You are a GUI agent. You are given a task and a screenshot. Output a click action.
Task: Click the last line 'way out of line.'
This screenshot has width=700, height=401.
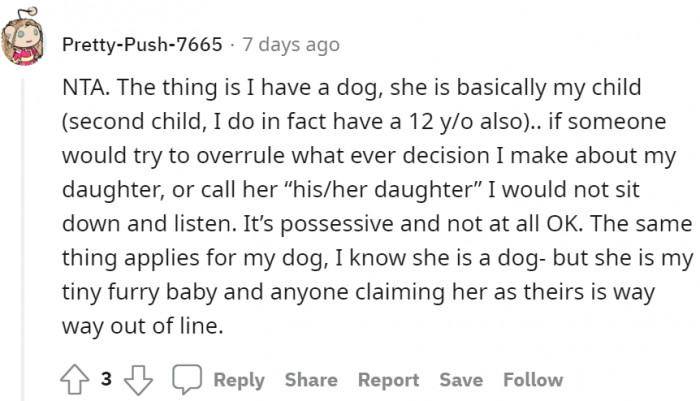coord(142,326)
